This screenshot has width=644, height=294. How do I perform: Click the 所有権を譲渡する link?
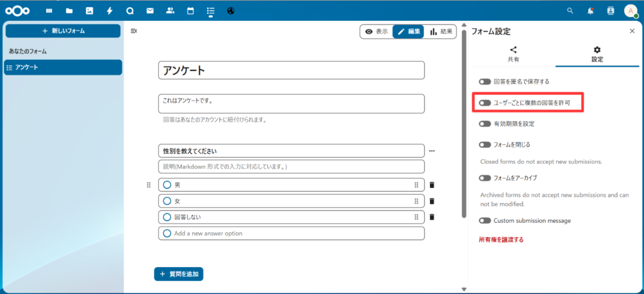coord(501,239)
